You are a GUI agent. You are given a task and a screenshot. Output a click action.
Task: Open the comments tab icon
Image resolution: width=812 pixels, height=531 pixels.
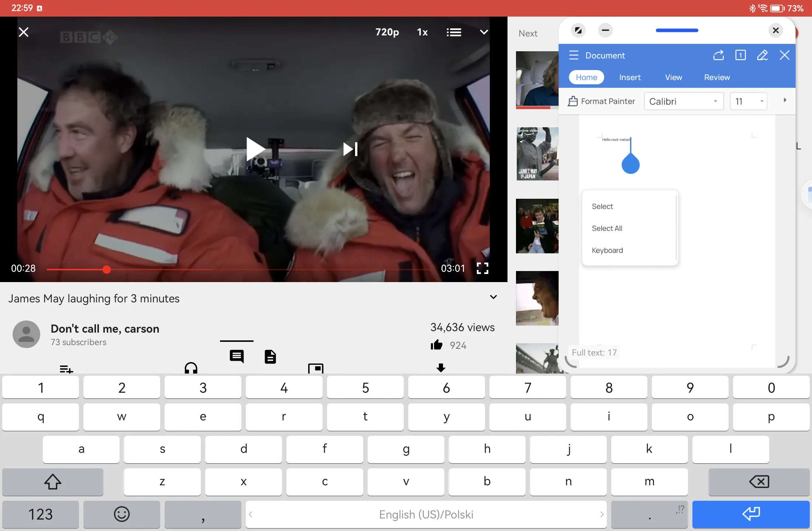[x=237, y=356]
